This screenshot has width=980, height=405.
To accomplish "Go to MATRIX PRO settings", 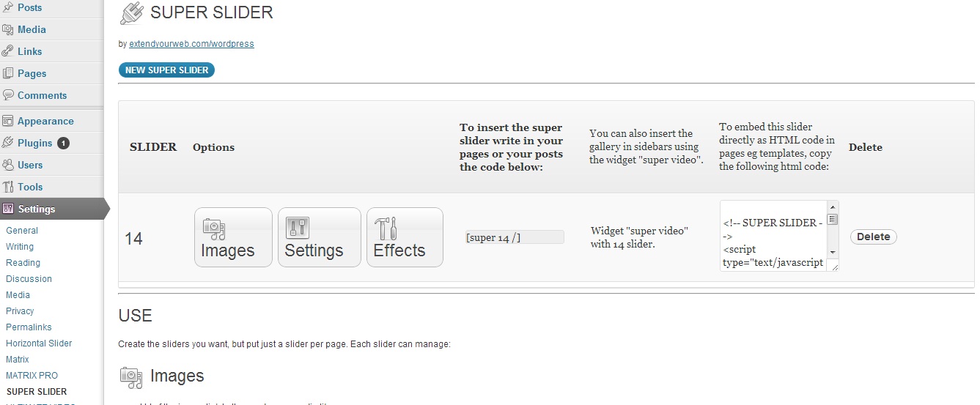I will click(32, 376).
